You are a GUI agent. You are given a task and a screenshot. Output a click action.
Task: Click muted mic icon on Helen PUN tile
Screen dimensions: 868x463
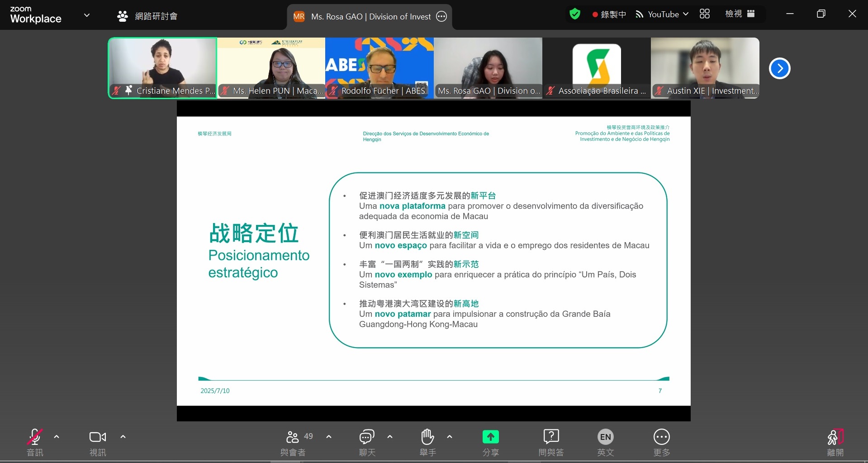tap(225, 91)
